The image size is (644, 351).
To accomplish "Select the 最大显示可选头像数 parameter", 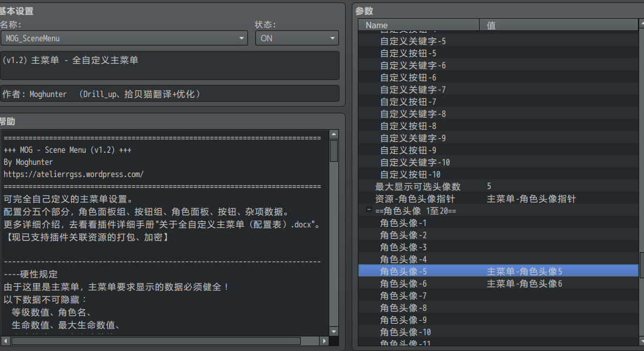I will click(418, 186).
